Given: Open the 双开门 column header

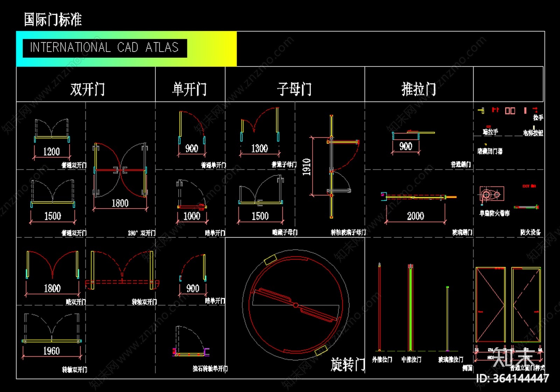Looking at the screenshot, I should (x=87, y=88).
